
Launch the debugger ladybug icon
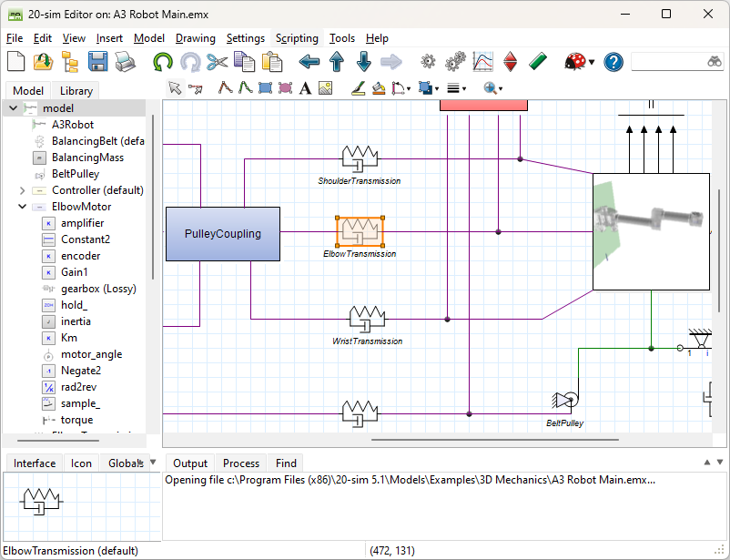tap(573, 62)
